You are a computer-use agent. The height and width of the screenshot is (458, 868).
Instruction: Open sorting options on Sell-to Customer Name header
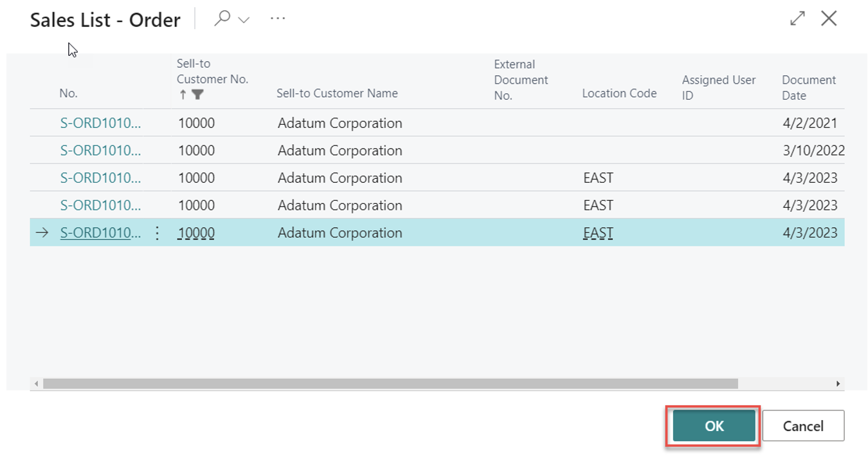point(337,93)
